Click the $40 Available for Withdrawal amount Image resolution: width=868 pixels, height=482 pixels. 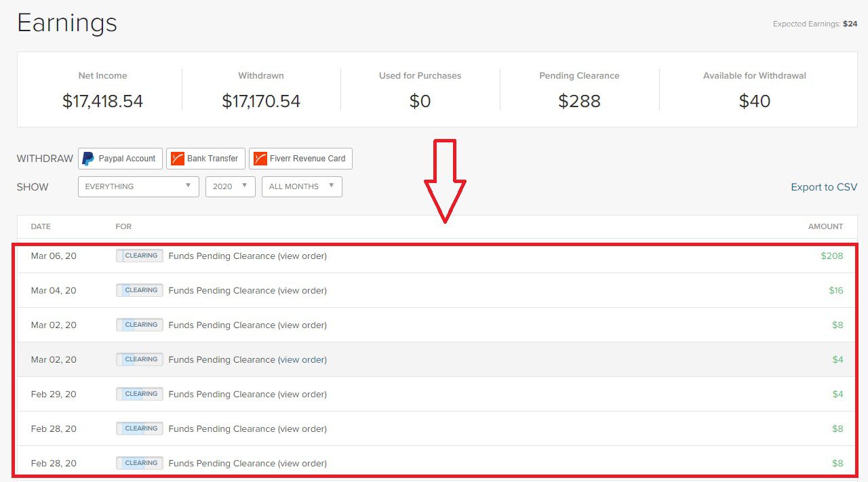754,101
